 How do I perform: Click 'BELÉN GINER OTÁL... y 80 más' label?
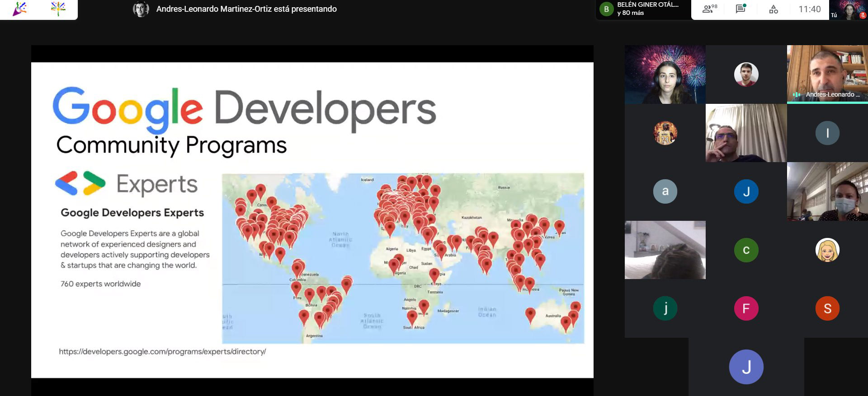[647, 9]
